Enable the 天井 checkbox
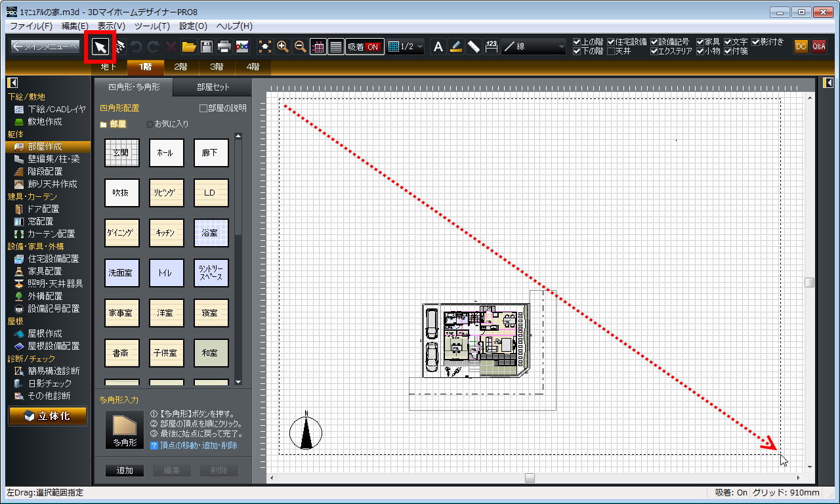 tap(611, 51)
